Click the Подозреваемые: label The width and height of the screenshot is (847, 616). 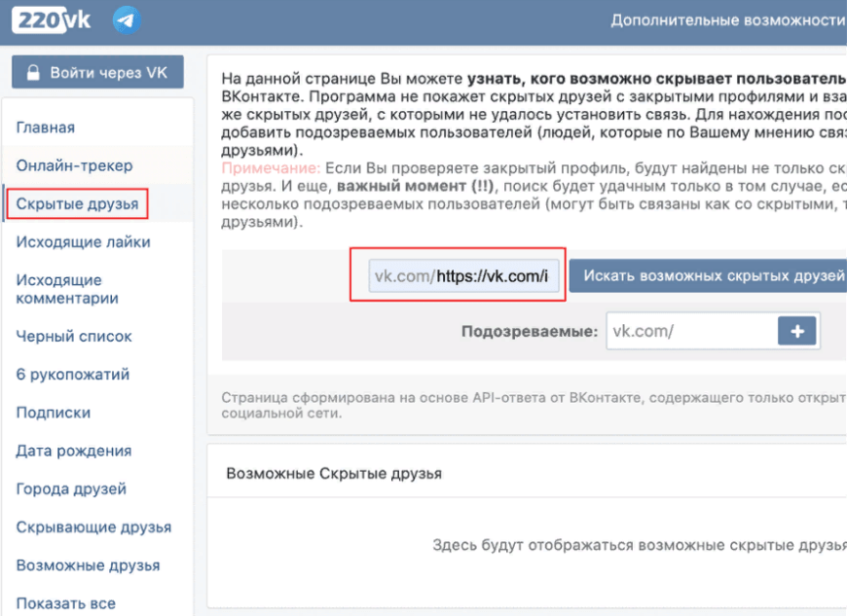click(x=530, y=331)
